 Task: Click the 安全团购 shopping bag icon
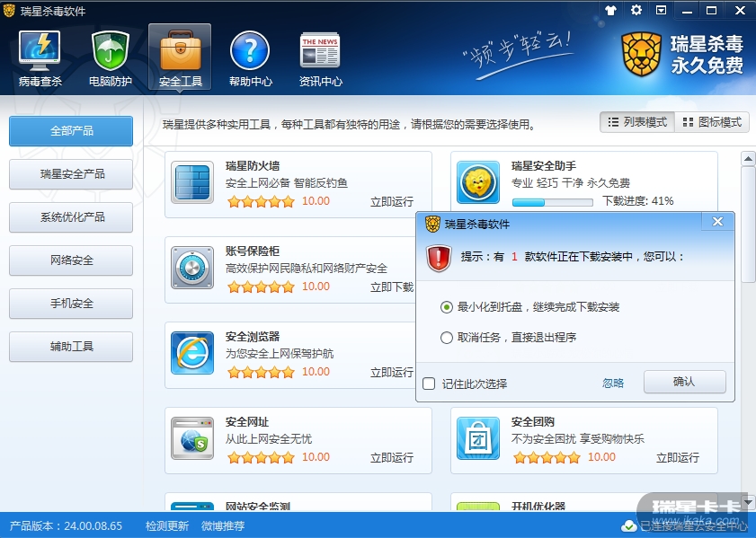tap(478, 438)
